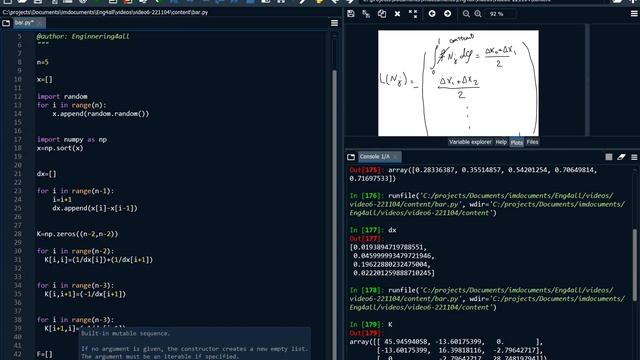The width and height of the screenshot is (640, 360).
Task: Go to next plot arrow
Action: pos(447,14)
